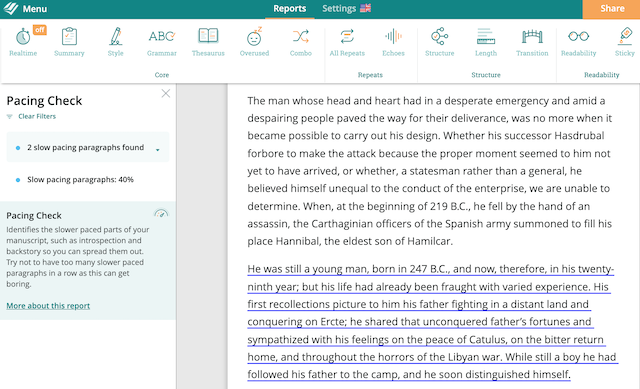
Task: Run the Readability report
Action: coord(578,42)
